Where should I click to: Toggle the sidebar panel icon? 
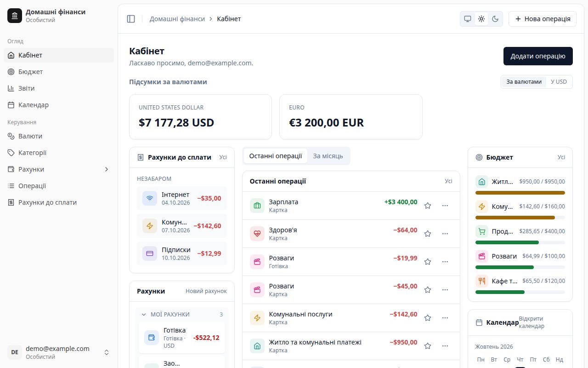pos(131,19)
